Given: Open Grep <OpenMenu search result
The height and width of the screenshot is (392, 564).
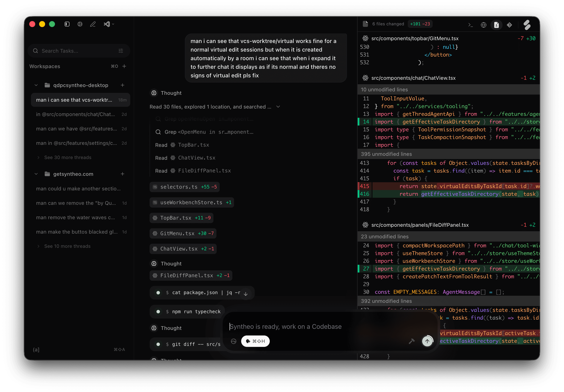Looking at the screenshot, I should 204,132.
